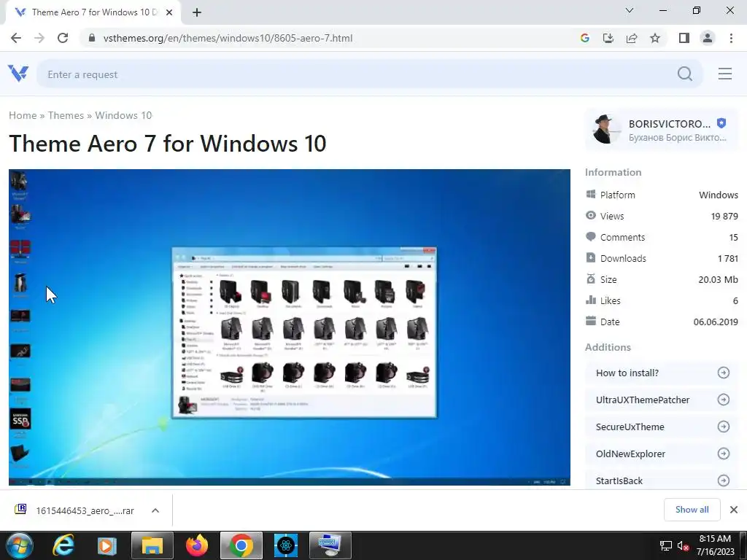Open the Windows Start menu
Viewport: 747px width, 560px height.
click(x=19, y=545)
